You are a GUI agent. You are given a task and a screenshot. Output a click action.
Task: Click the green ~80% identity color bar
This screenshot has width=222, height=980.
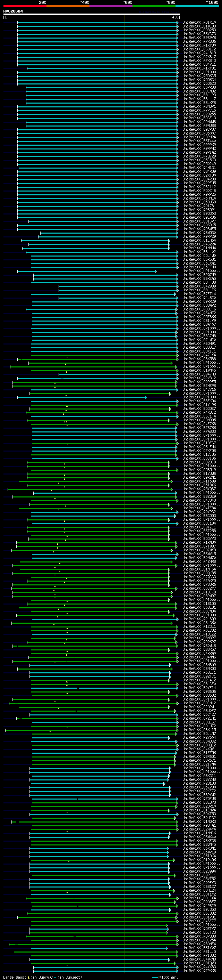tap(154, 7)
